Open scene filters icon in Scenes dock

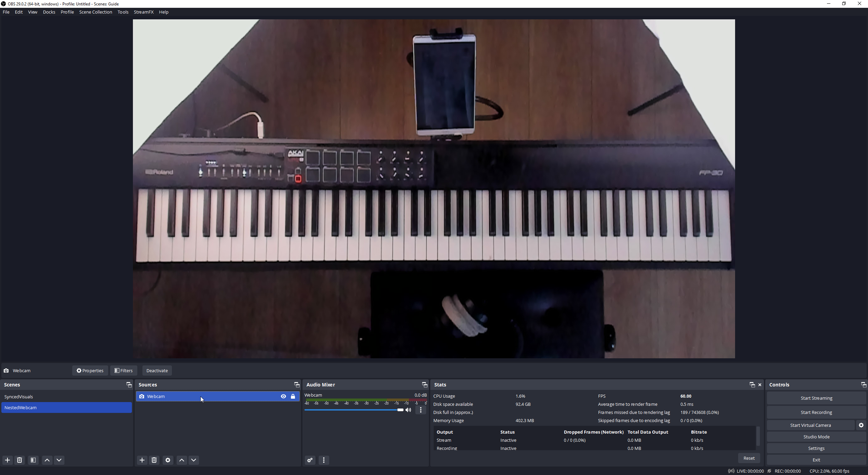click(x=33, y=460)
